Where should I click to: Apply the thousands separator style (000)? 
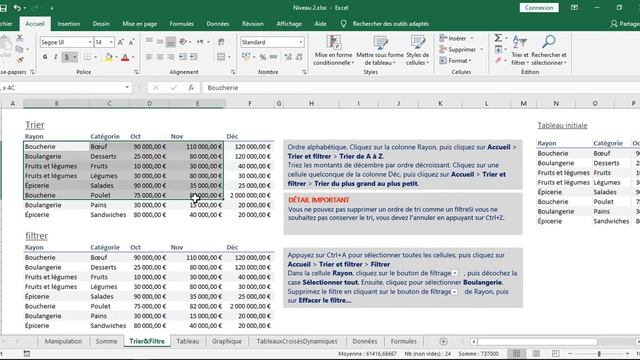(273, 57)
